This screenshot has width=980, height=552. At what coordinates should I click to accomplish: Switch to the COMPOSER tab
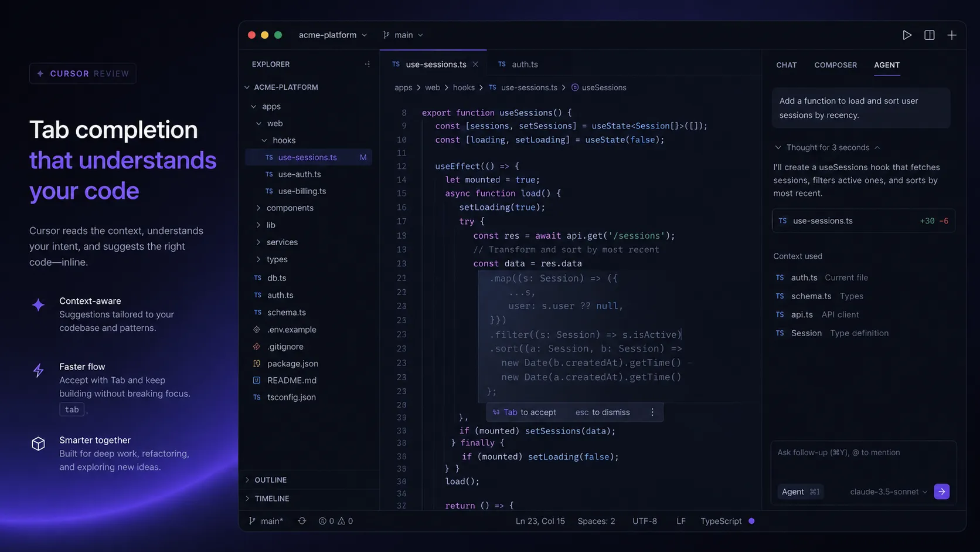[x=835, y=65]
